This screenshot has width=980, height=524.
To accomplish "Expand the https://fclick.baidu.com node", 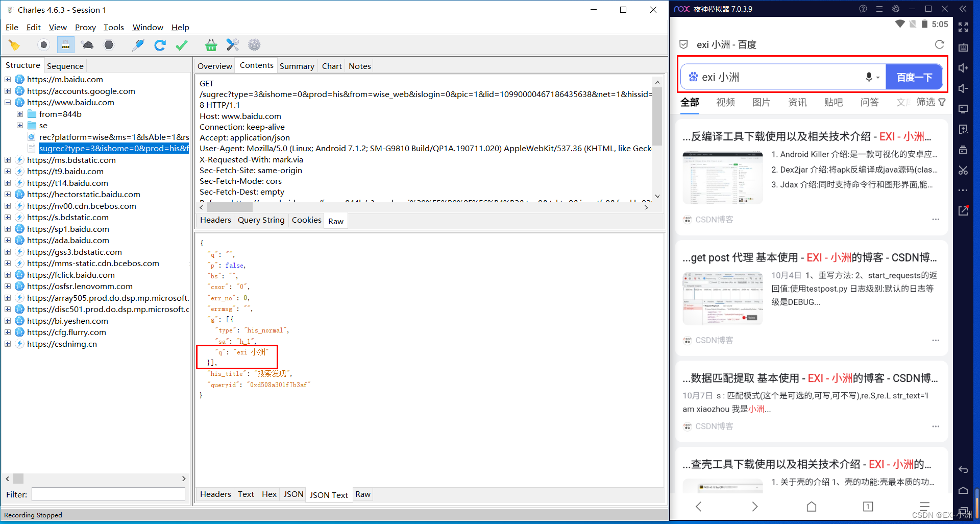I will tap(8, 275).
